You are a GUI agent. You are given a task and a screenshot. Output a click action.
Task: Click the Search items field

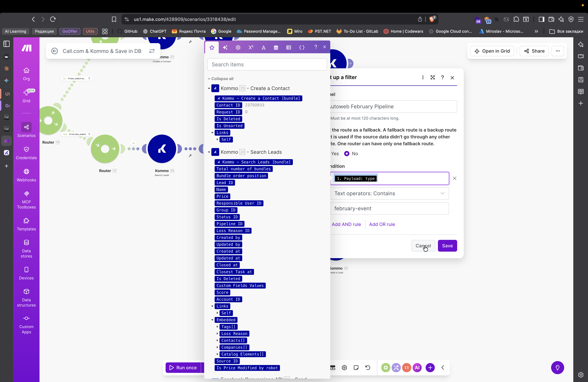click(x=267, y=64)
